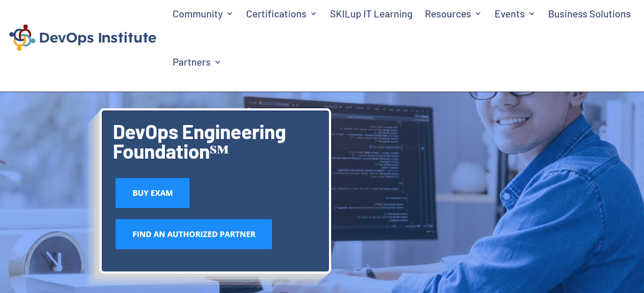
Task: Open the DevOps Institute home text link
Action: [x=98, y=38]
